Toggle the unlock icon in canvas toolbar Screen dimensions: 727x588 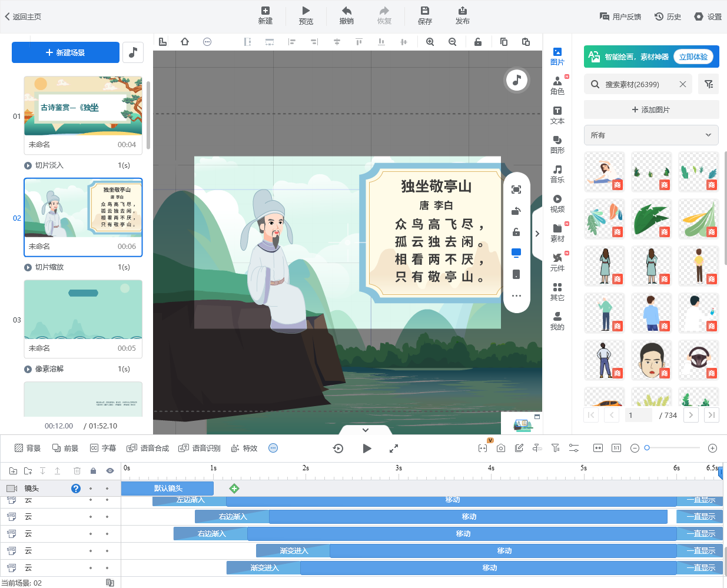tap(478, 42)
